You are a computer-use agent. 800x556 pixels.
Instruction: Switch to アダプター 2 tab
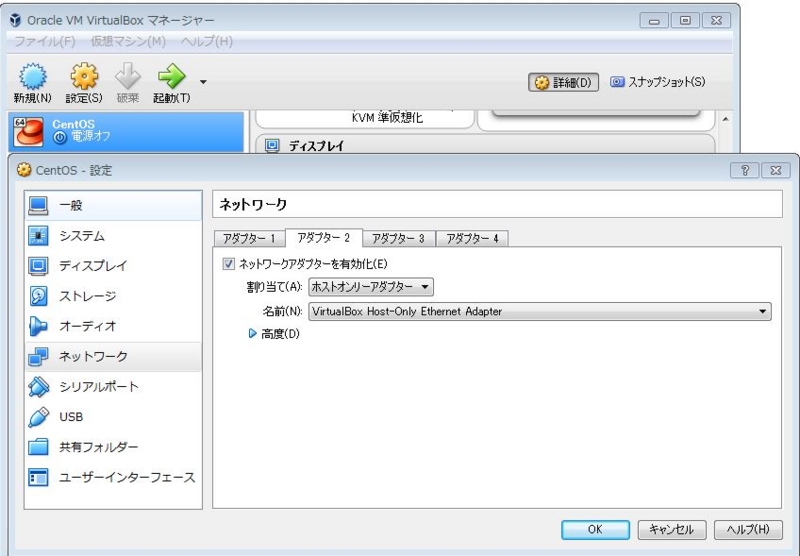click(323, 238)
